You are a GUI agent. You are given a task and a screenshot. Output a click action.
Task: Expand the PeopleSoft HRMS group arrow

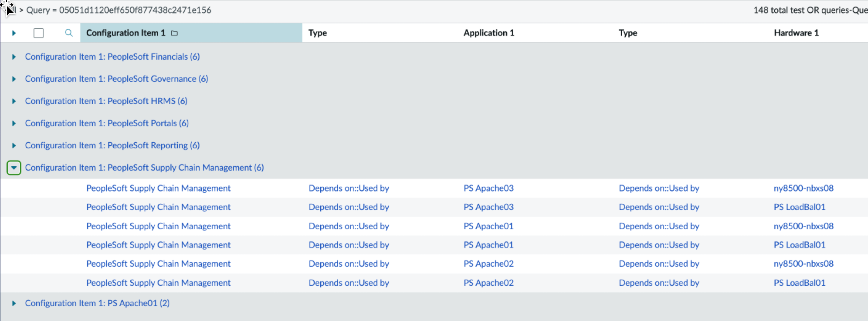pyautogui.click(x=14, y=101)
